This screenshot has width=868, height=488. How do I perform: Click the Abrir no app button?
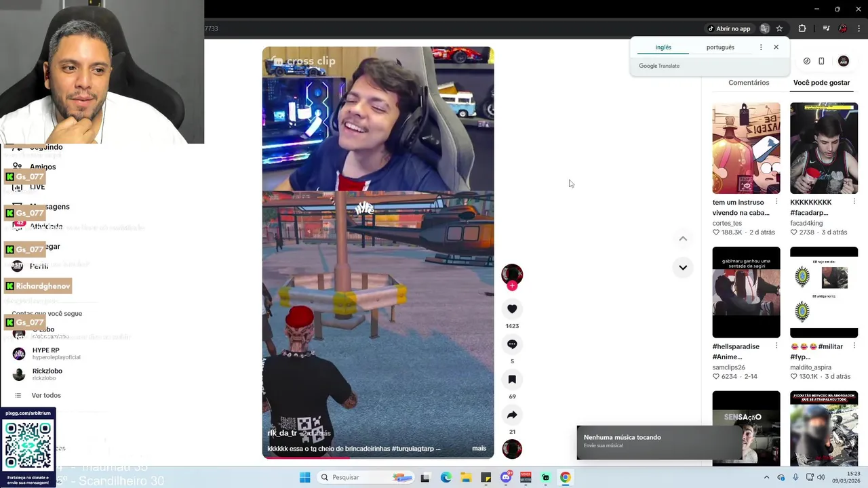coord(729,28)
